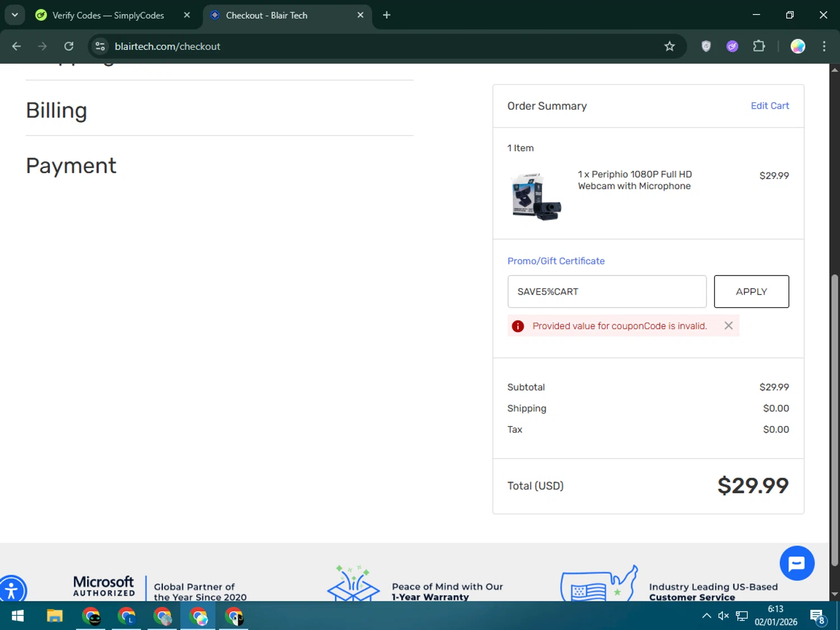Click the Order Summary heading
The height and width of the screenshot is (630, 840).
547,106
